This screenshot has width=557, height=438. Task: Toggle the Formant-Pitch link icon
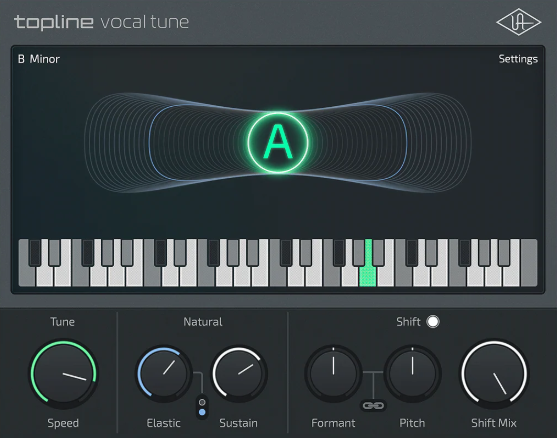(x=373, y=405)
